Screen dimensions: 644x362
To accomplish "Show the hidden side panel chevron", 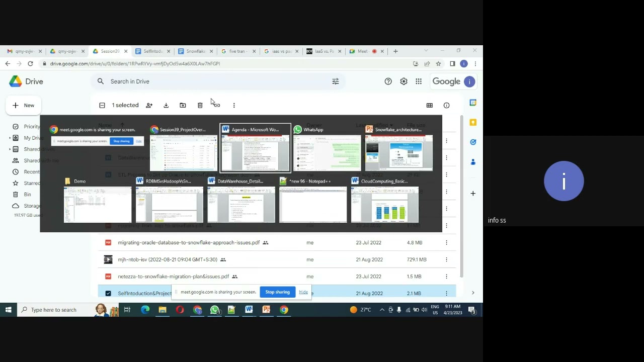I will pyautogui.click(x=473, y=293).
